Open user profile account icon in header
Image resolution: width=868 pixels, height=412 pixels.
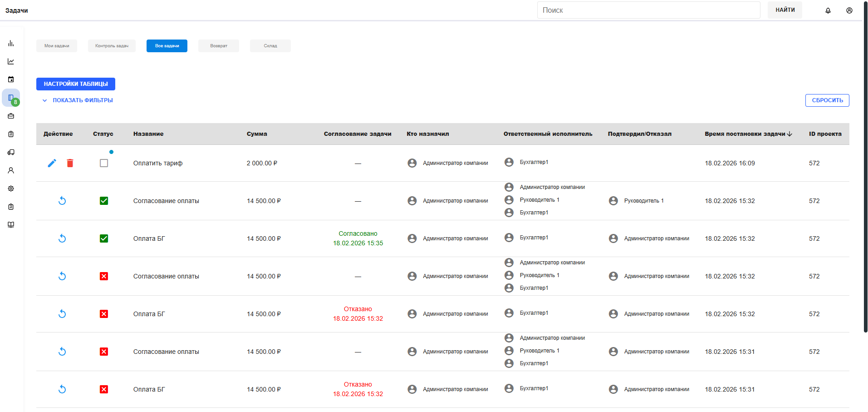coord(849,10)
